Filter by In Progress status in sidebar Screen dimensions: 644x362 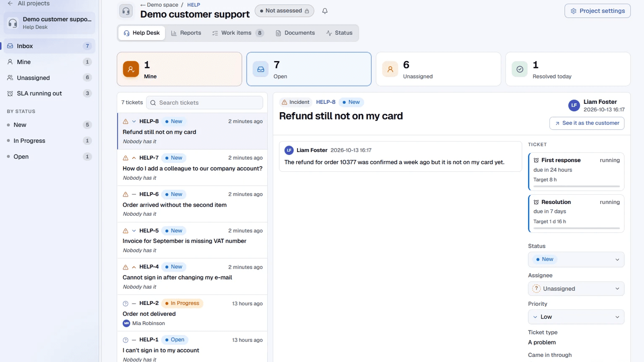tap(49, 141)
